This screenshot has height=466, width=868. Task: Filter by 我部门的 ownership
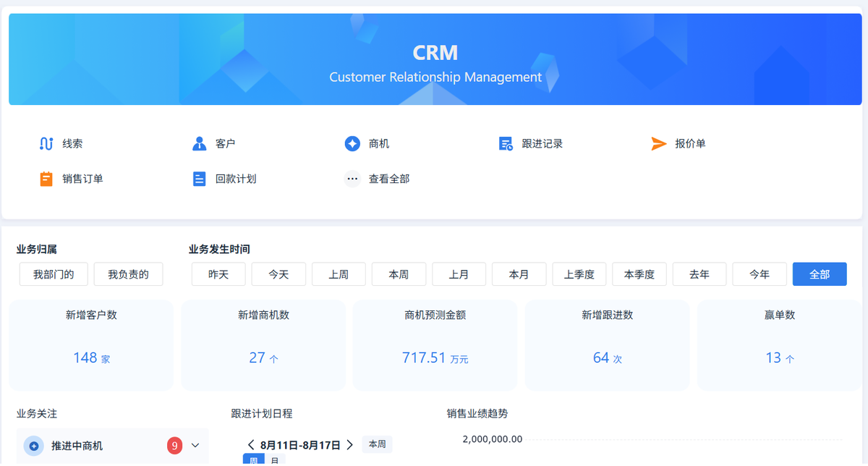(x=54, y=274)
